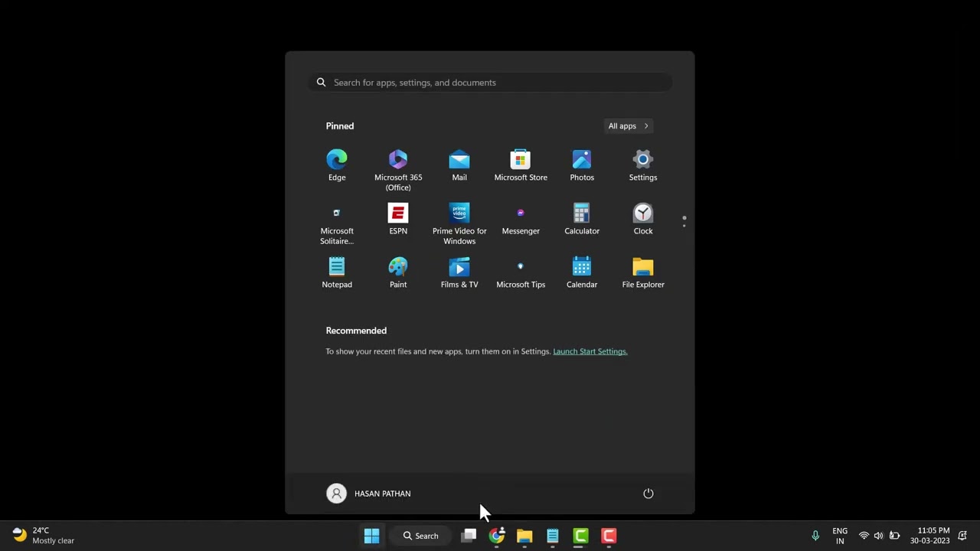Launch Calculator

point(582,220)
